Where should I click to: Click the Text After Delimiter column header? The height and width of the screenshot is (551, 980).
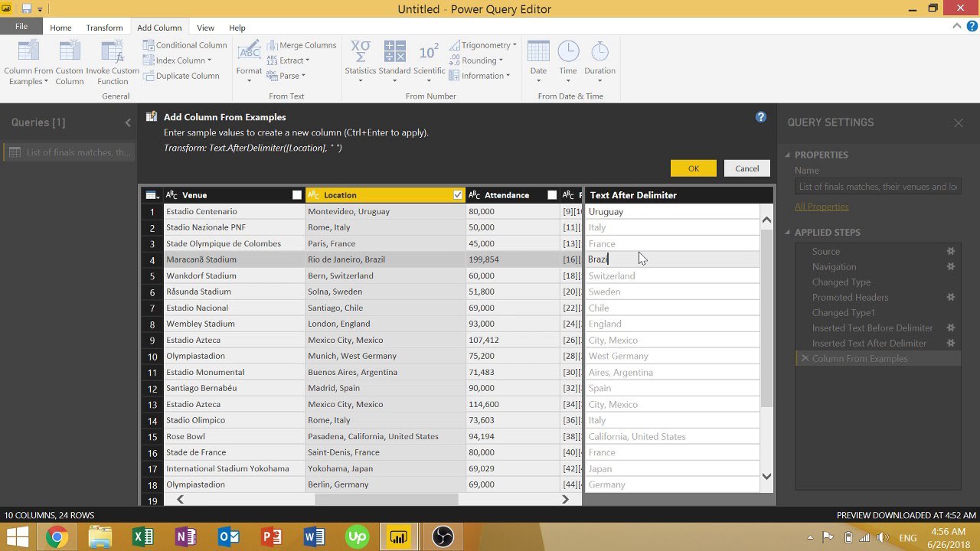(678, 195)
